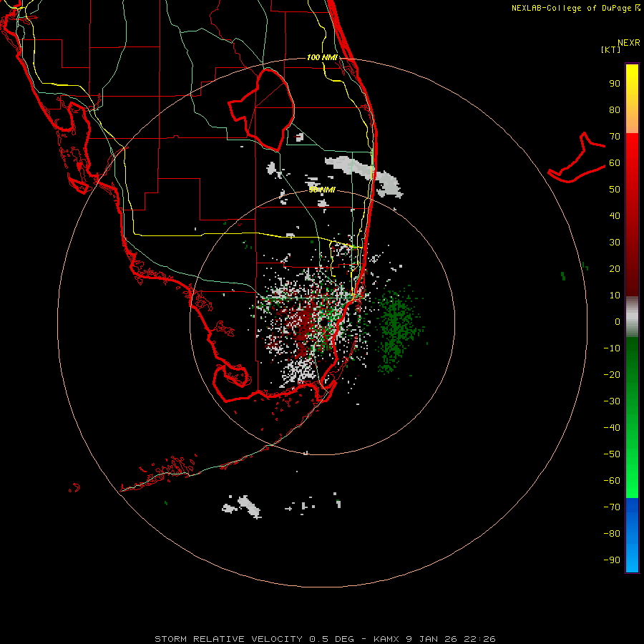Click the 'KAMX 9 JAN 26 22:26' timestamp
The image size is (644, 644).
[434, 639]
